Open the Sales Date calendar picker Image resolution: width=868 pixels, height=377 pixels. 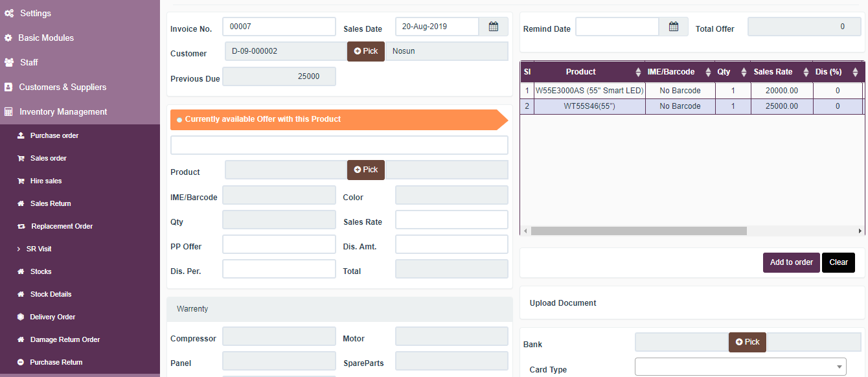[493, 26]
